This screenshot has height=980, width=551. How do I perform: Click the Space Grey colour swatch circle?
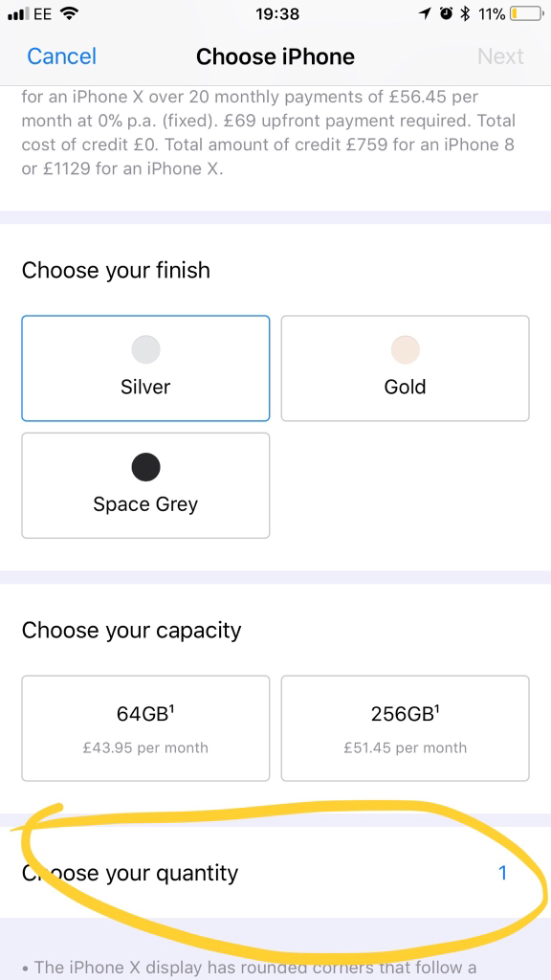click(x=146, y=467)
